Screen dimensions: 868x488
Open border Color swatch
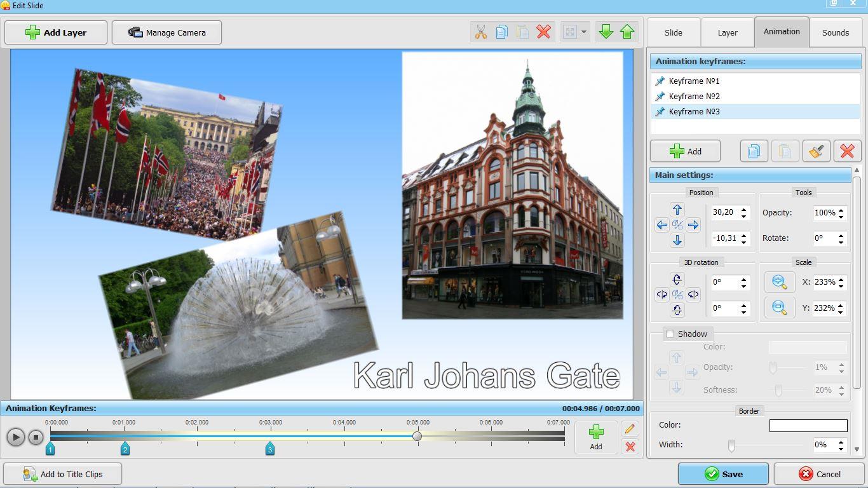point(808,425)
